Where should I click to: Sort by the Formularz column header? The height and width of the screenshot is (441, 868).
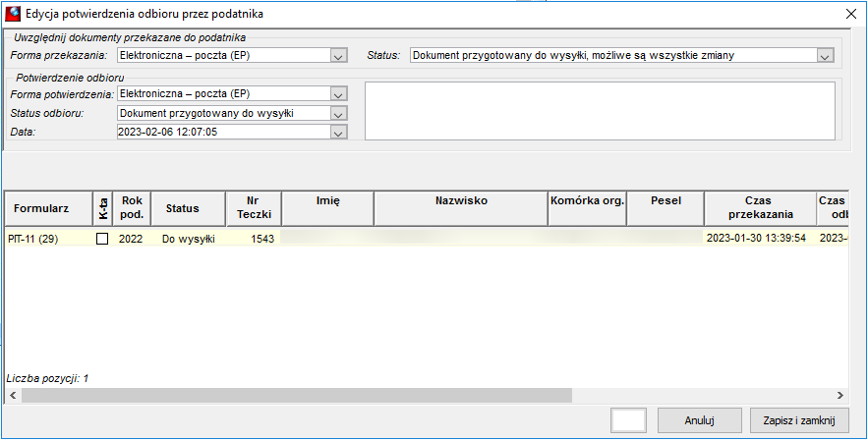pyautogui.click(x=49, y=208)
